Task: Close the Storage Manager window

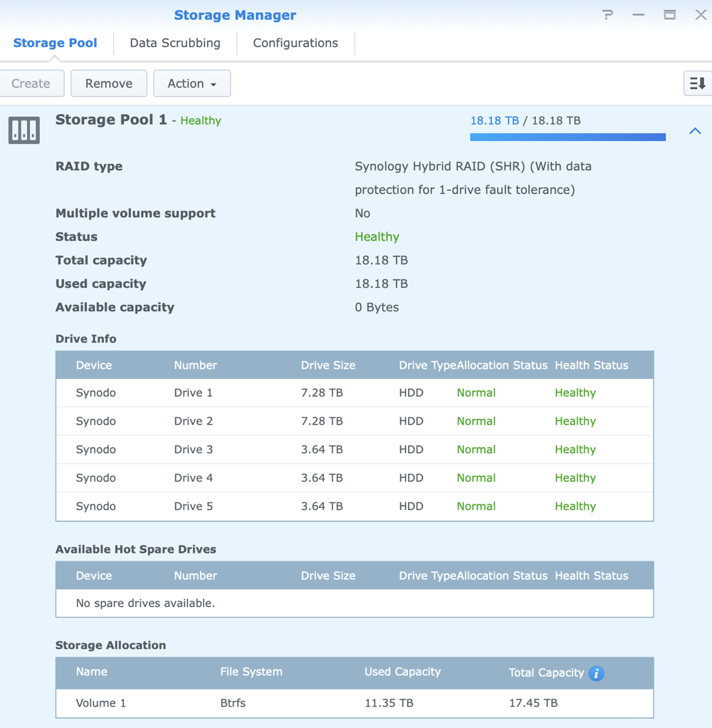Action: [x=701, y=15]
